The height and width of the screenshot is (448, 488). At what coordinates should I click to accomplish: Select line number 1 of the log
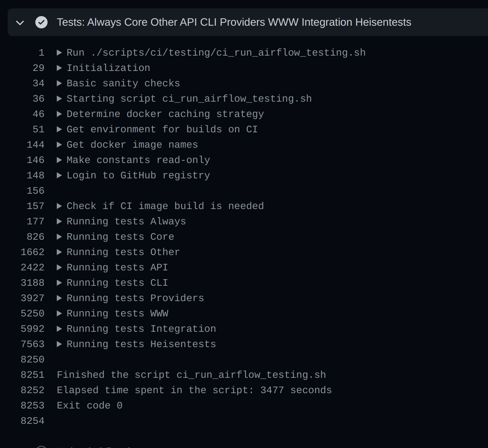41,52
